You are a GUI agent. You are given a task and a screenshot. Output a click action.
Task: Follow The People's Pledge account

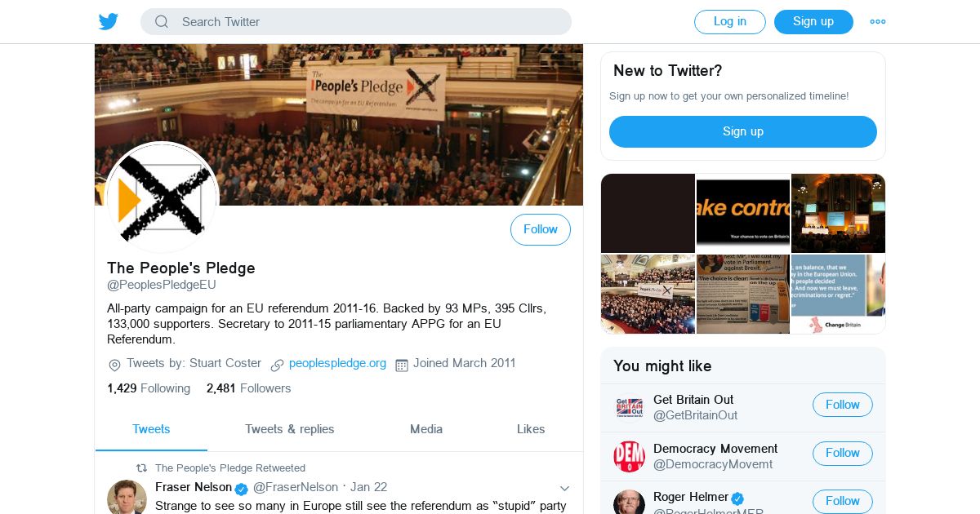541,230
